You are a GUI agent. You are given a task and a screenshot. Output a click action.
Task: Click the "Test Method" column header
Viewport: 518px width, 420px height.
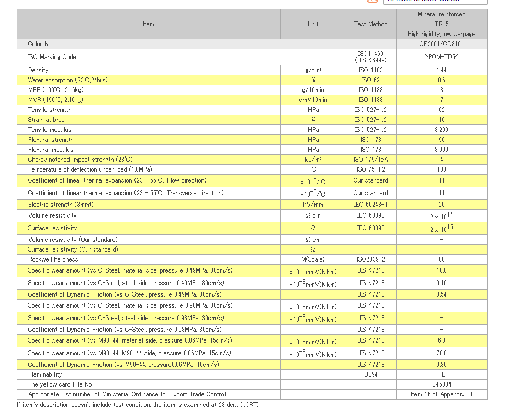370,24
